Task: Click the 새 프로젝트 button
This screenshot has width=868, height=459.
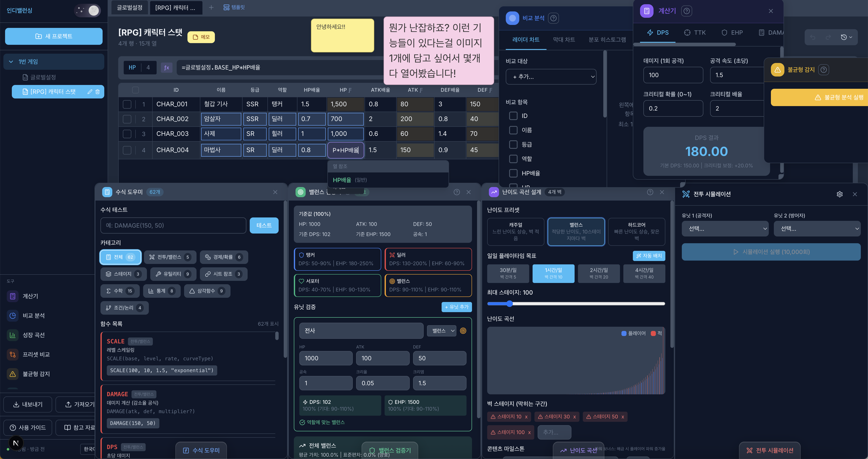Action: [54, 36]
